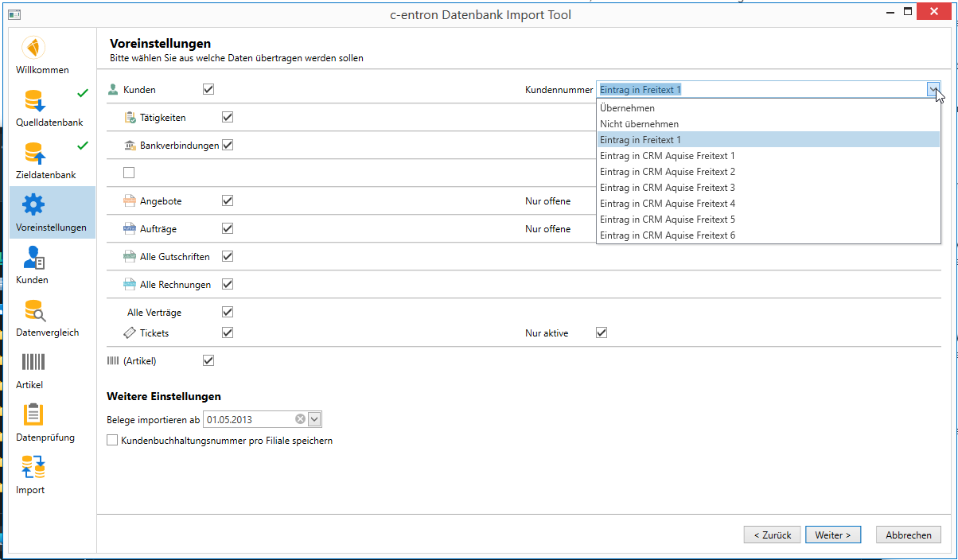The image size is (958, 560).
Task: Enable Kundenbuchhaltungsnummer pro Filiale speichern
Action: (x=112, y=440)
